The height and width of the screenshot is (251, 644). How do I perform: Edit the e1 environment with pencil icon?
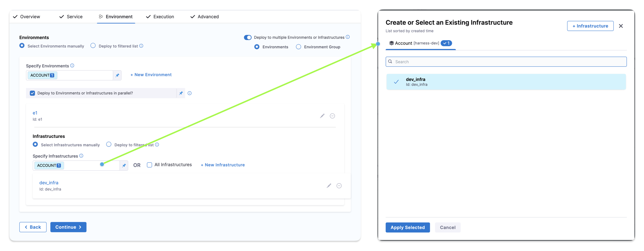coord(322,116)
